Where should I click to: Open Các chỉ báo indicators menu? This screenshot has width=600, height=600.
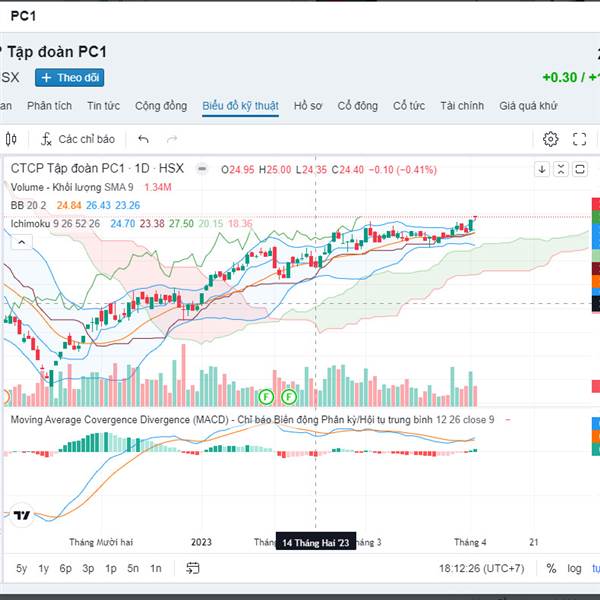(x=78, y=139)
